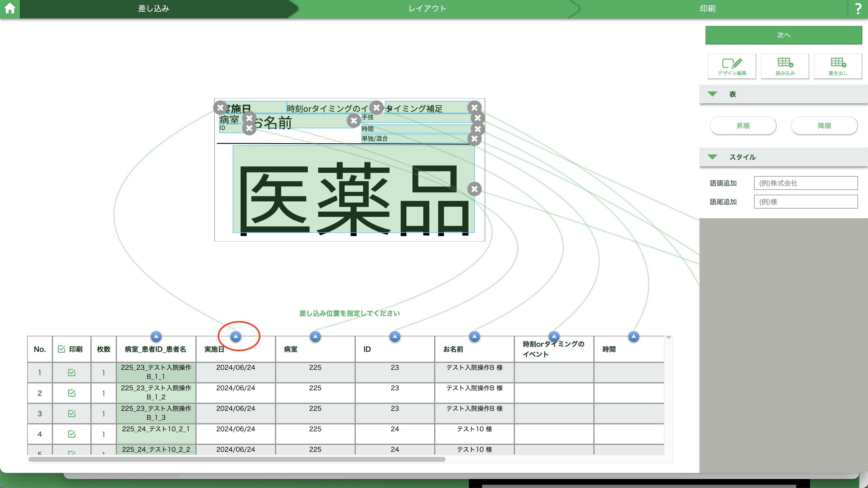Collapse the 表 section
868x488 pixels.
[712, 94]
